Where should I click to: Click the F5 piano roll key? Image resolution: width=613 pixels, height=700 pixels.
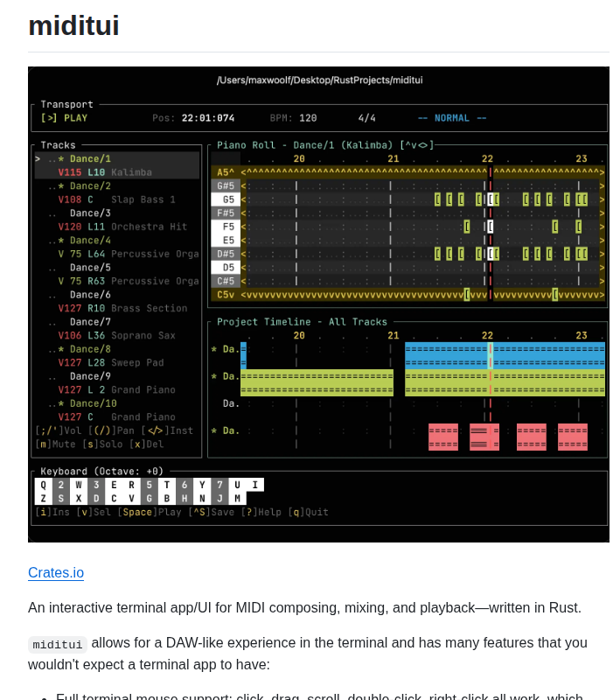[x=226, y=227]
